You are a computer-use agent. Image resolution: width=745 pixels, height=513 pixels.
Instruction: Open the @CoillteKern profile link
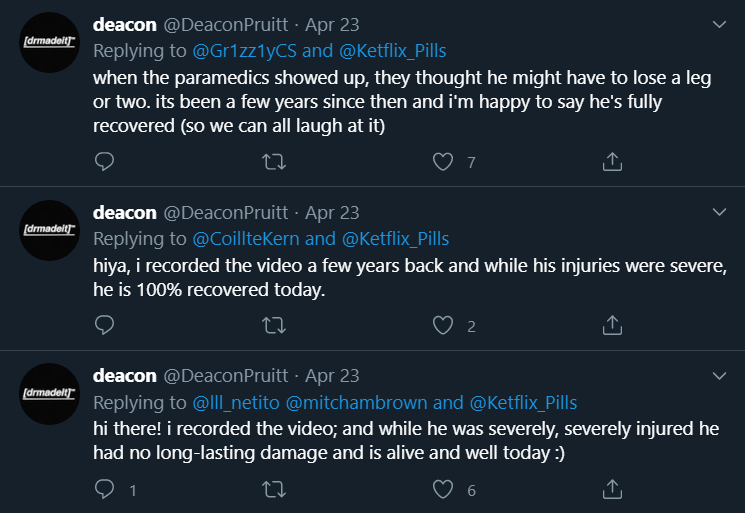click(246, 238)
